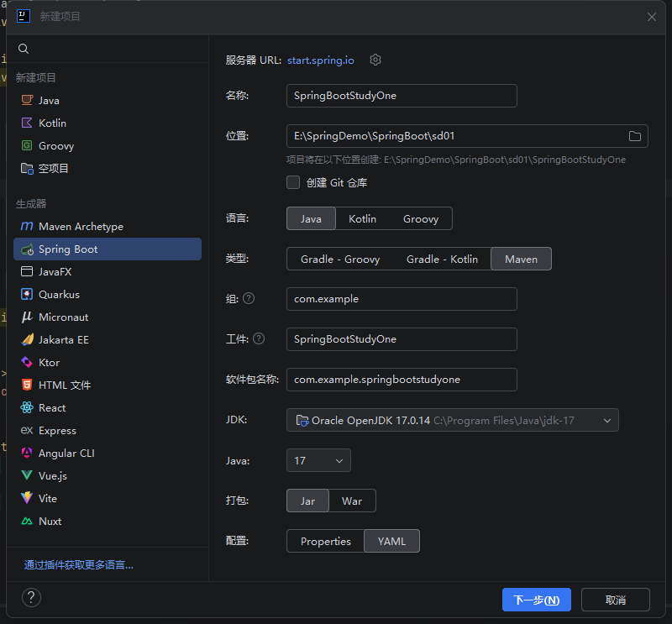Click 下一步(N) to proceed
This screenshot has width=672, height=624.
537,600
